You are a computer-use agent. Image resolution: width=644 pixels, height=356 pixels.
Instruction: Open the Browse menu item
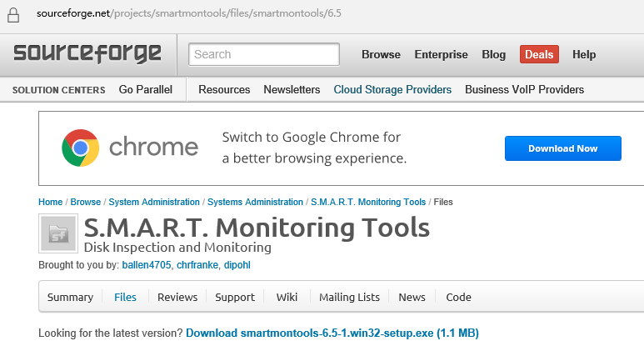[381, 55]
